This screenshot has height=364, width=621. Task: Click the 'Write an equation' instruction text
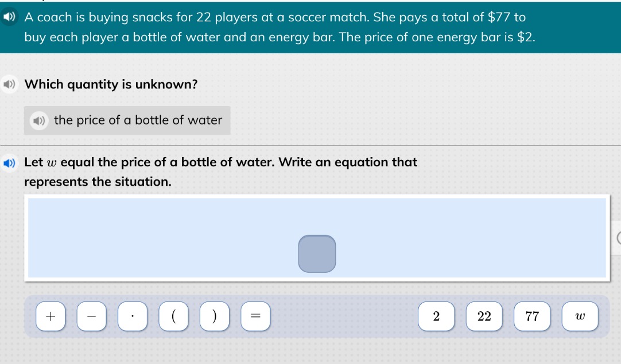(x=220, y=172)
